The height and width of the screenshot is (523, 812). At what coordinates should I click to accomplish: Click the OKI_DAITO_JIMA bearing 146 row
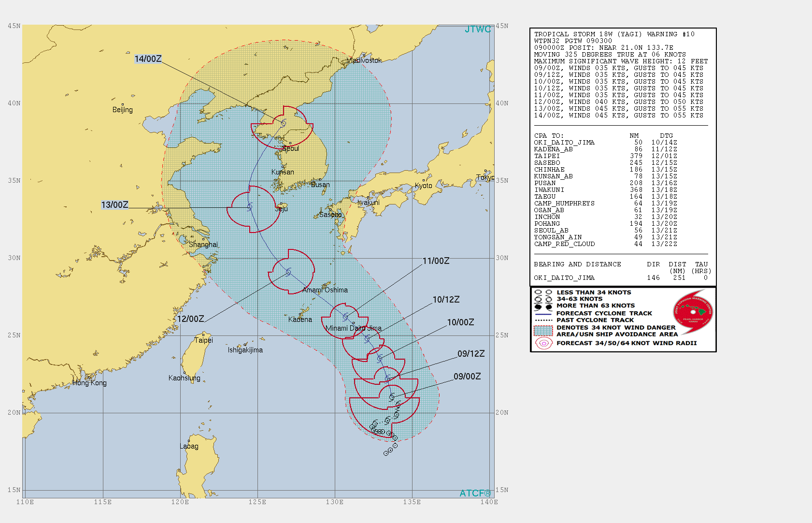[621, 278]
